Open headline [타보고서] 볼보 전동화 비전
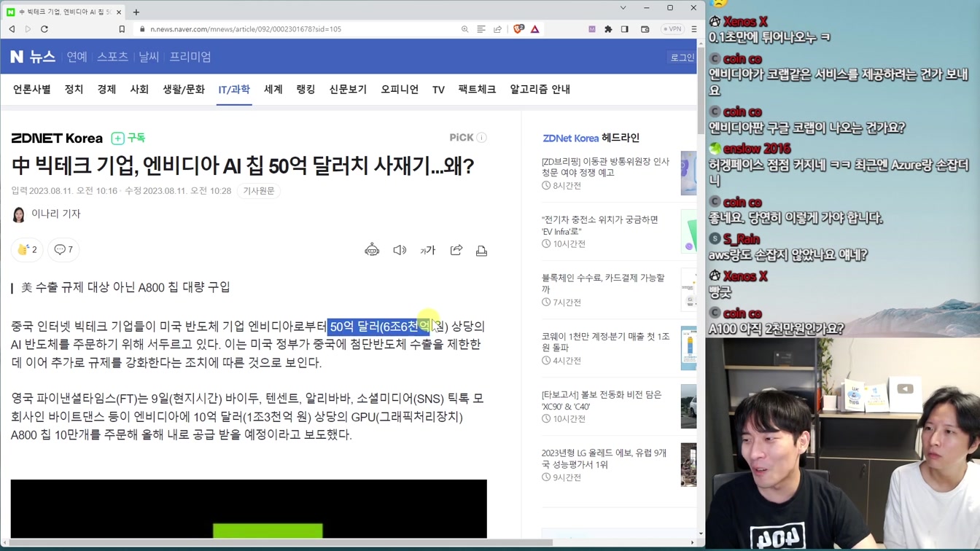 pos(602,400)
